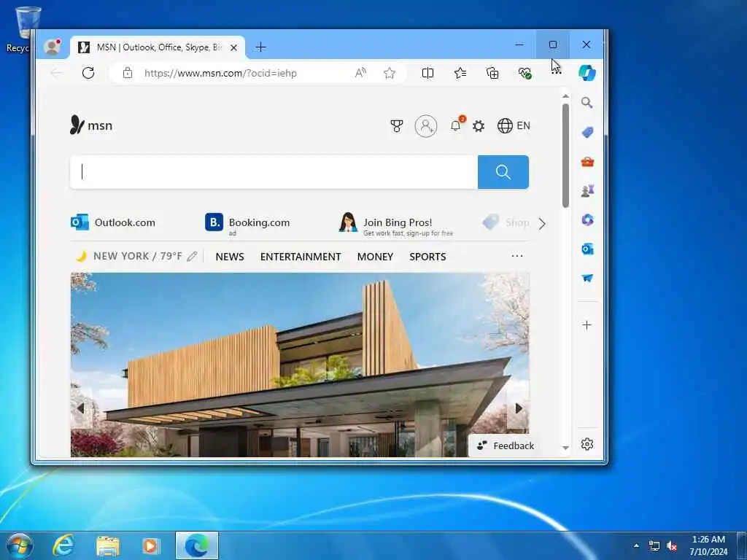Activate Read aloud icon in address bar
The image size is (747, 560).
(360, 73)
